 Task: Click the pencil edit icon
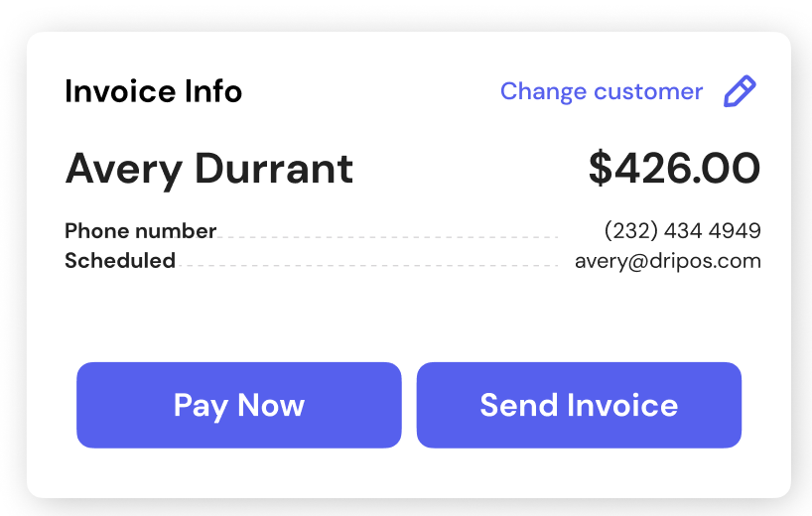pos(740,91)
